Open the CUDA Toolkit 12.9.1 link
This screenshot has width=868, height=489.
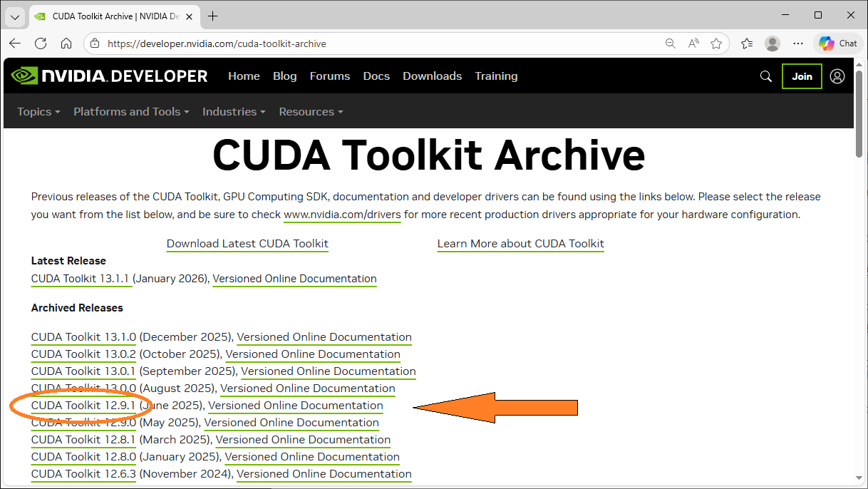tap(83, 405)
